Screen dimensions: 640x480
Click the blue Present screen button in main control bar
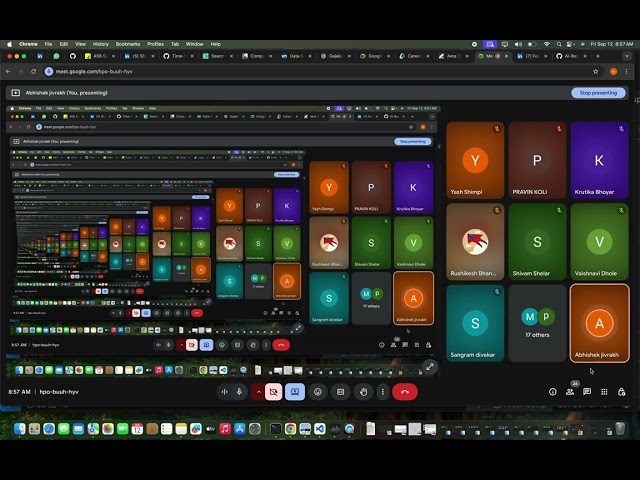click(295, 392)
